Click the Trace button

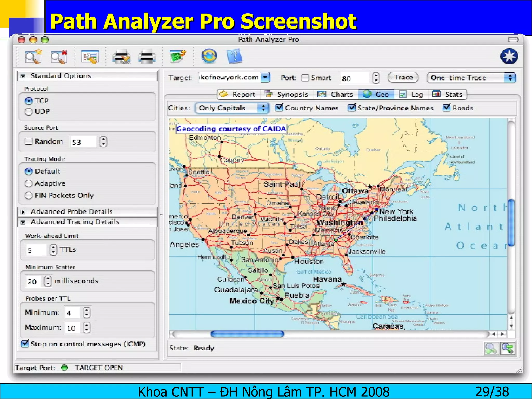403,77
